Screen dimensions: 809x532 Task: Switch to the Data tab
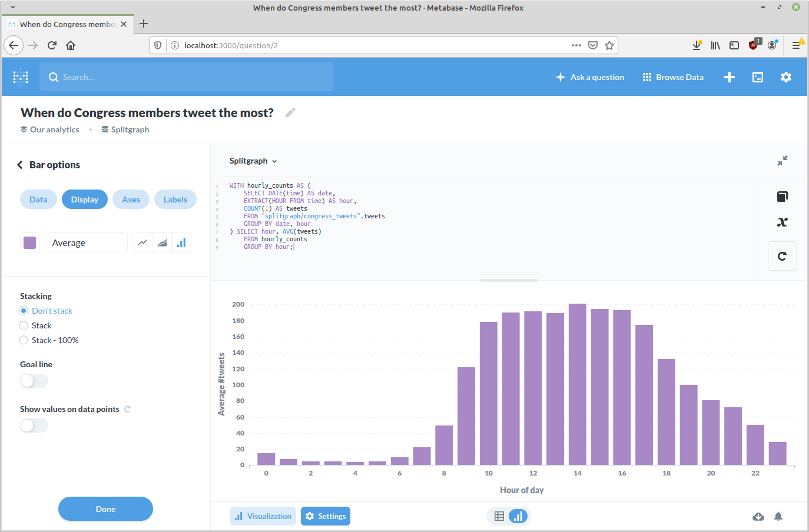click(38, 199)
